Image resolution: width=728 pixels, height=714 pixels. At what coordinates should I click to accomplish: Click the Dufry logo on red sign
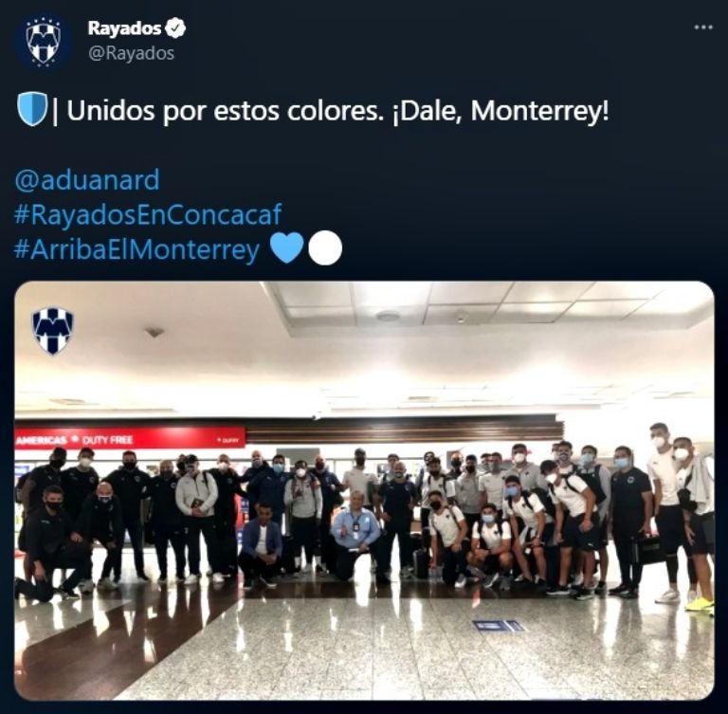(229, 440)
